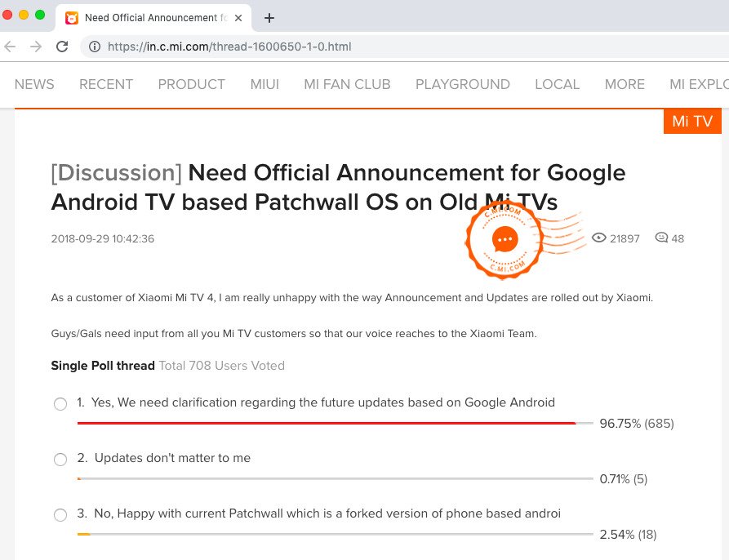
Task: Choose 'No, Happy with current Patchwall' option
Action: point(60,515)
